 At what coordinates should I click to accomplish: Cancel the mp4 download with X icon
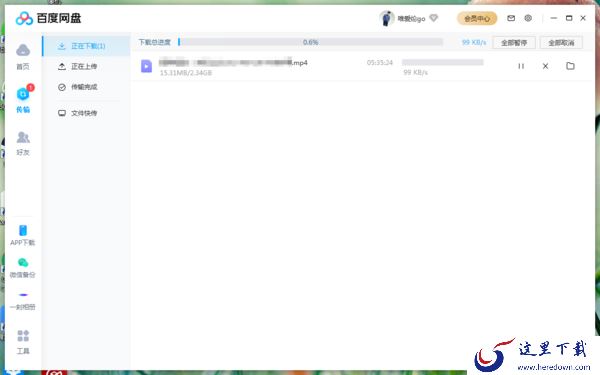pyautogui.click(x=545, y=66)
